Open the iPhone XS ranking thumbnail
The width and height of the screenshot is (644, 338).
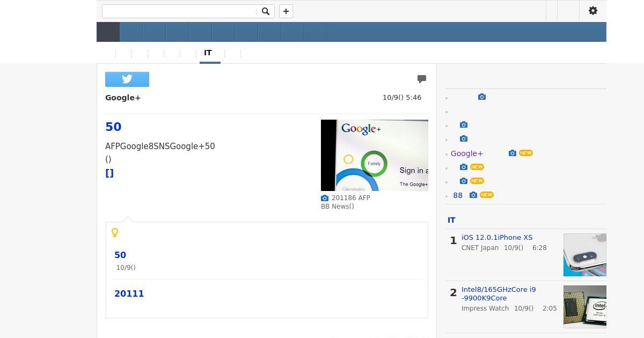coord(585,255)
